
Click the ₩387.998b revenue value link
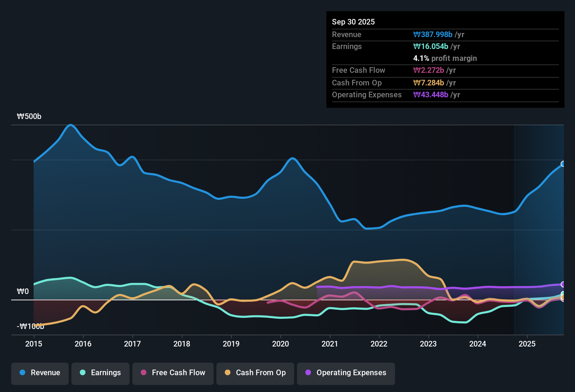point(433,35)
